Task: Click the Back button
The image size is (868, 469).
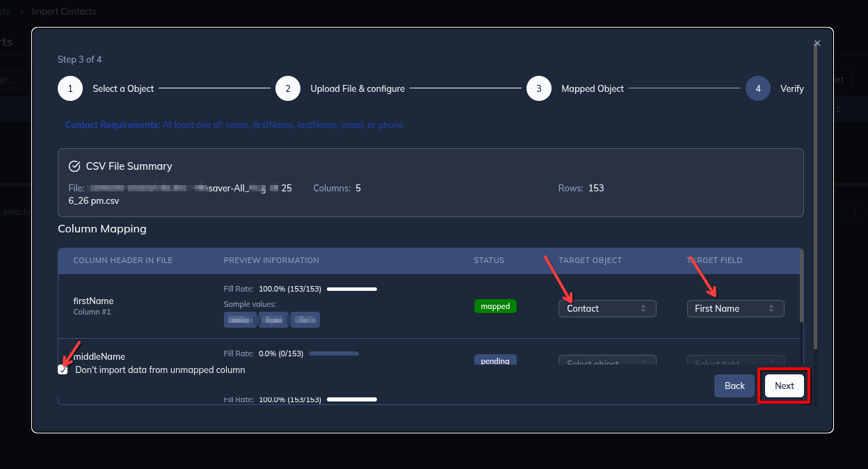Action: (734, 385)
